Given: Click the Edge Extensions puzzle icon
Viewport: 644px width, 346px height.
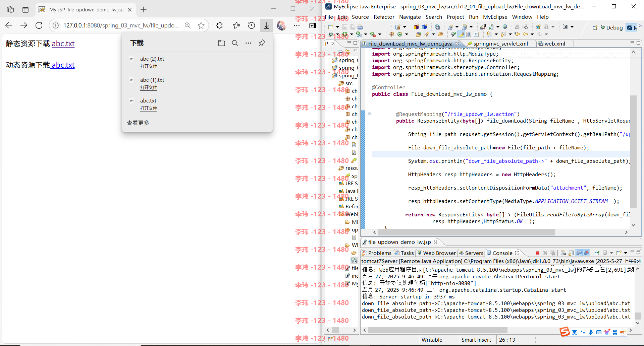Looking at the screenshot, I should tap(219, 25).
